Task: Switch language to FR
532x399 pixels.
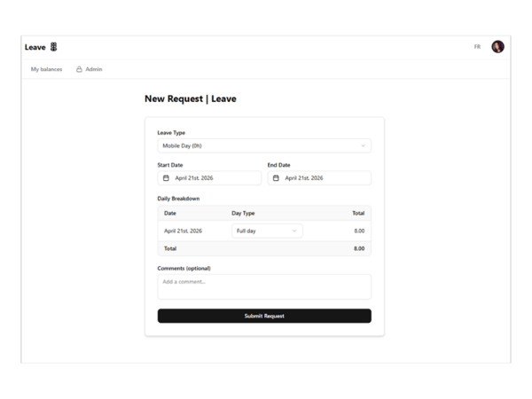Action: pos(477,47)
